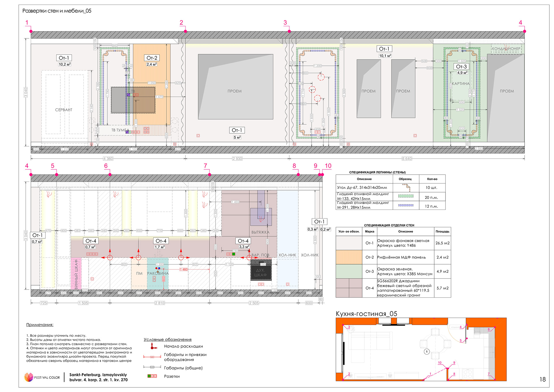Image resolution: width=554 pixels, height=392 pixels.
Task: Select axis marker 5 on kitchen elevation
Action: coord(53,166)
